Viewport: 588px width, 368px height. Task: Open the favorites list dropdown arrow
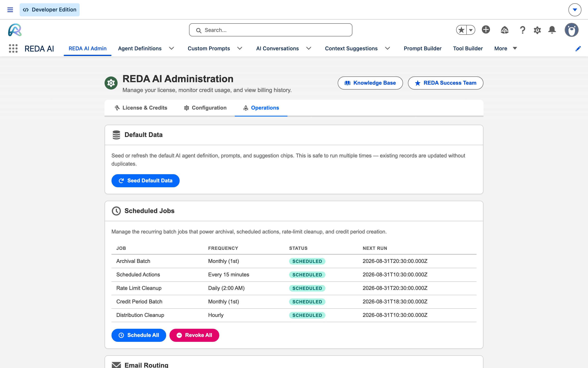(x=471, y=30)
